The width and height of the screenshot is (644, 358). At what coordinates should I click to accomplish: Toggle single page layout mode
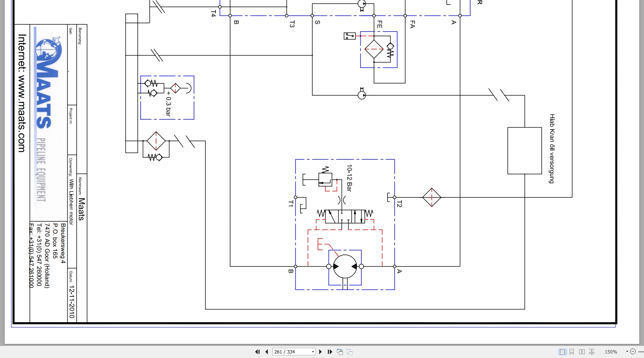click(563, 352)
